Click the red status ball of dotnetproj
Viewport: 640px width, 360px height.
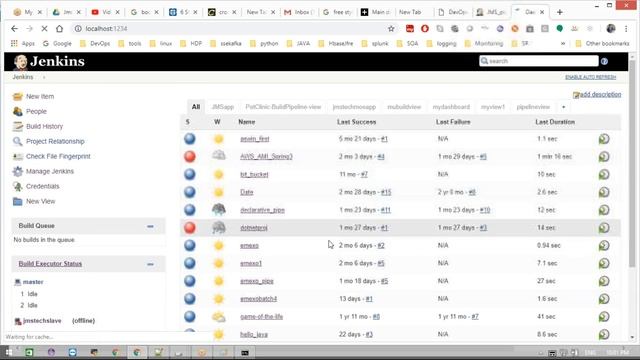[190, 228]
